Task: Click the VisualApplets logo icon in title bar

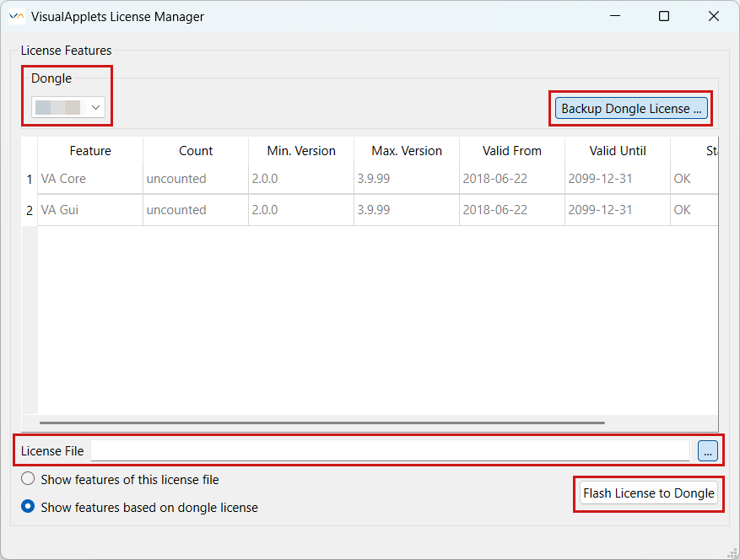Action: coord(17,17)
